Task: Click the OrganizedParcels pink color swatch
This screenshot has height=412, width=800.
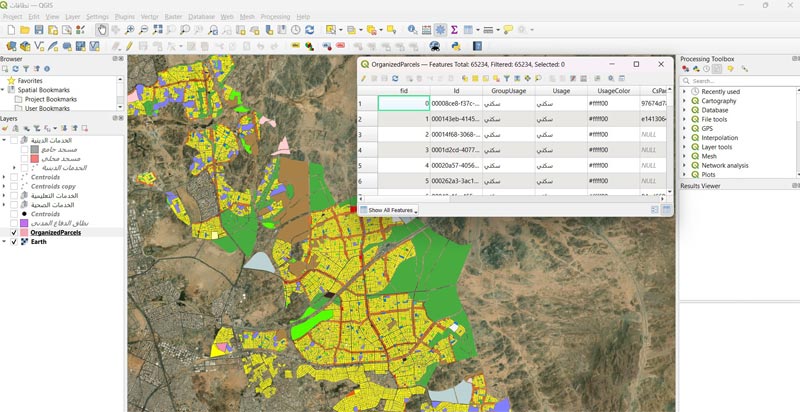Action: (24, 233)
